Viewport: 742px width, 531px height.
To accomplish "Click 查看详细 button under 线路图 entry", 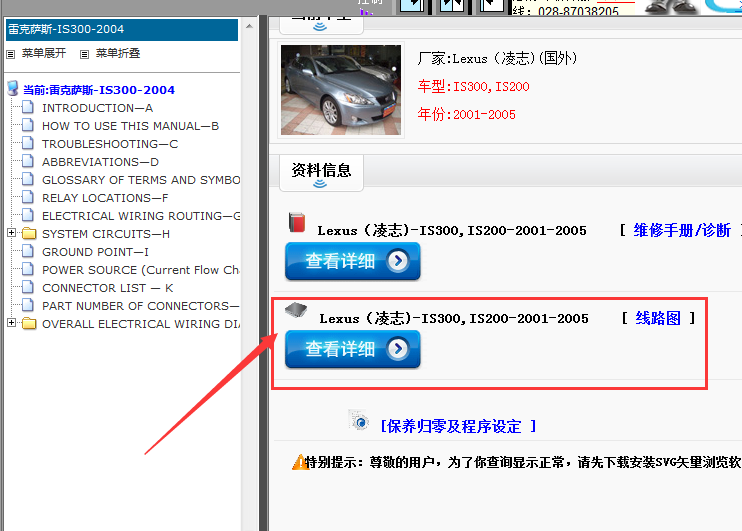I will coord(353,349).
